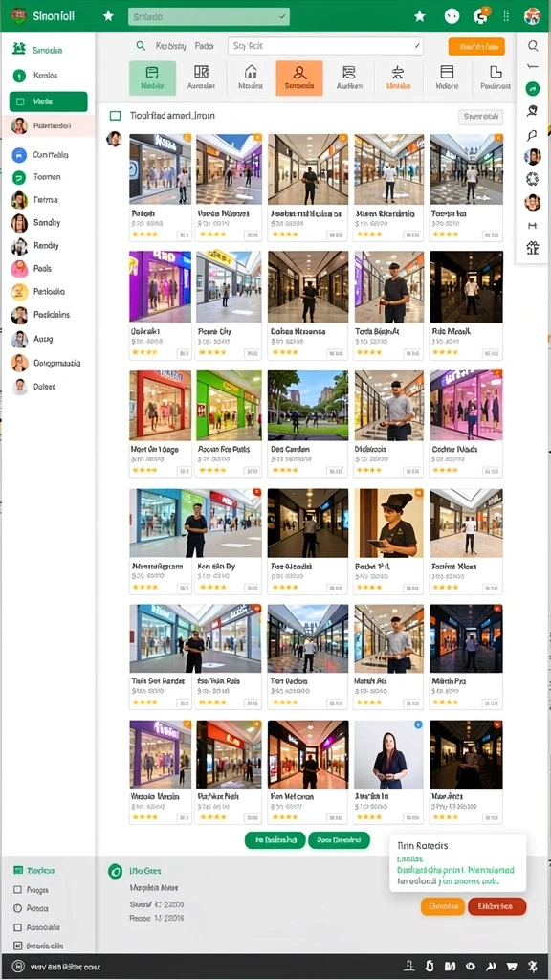Click the star icon right of the top bar dropdown

(419, 16)
